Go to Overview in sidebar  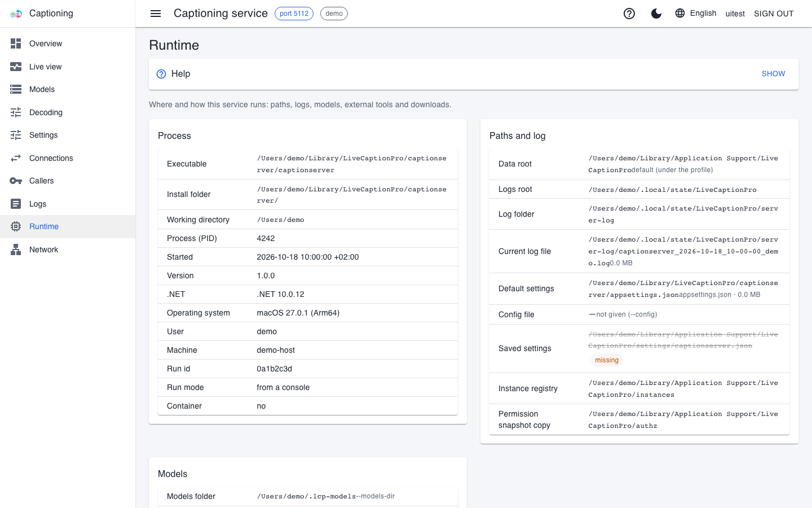coord(68,43)
